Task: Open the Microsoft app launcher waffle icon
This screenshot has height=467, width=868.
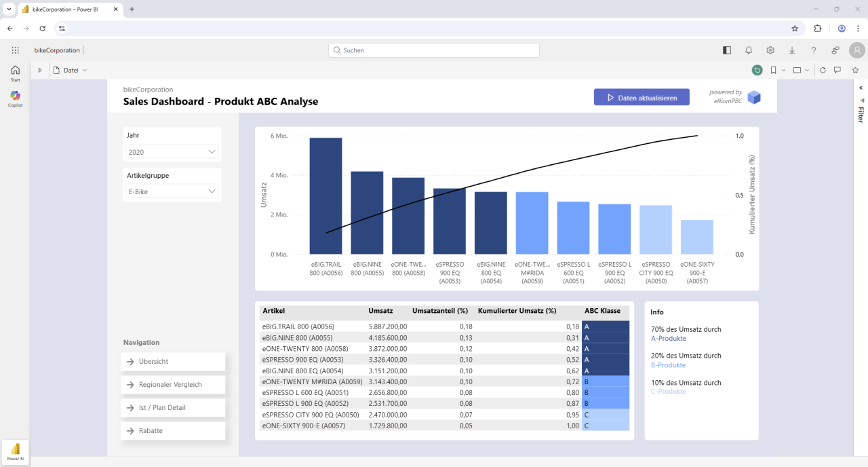Action: (15, 50)
